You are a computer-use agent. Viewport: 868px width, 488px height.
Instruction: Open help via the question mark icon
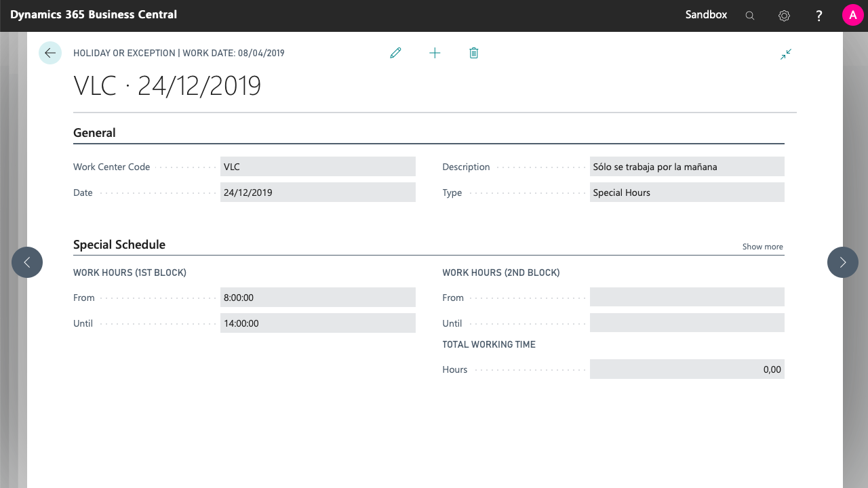(x=819, y=16)
